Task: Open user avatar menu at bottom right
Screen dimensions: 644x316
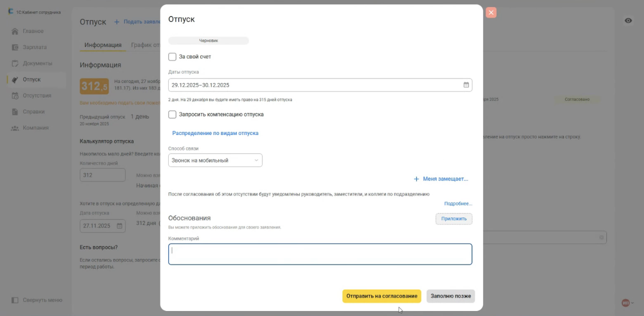Action: click(626, 302)
